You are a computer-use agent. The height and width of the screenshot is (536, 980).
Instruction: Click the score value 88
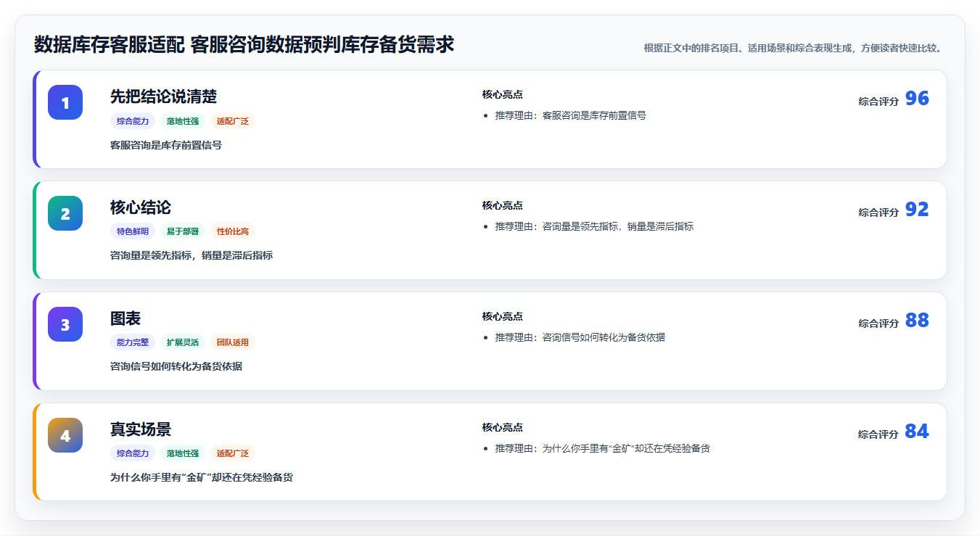tap(917, 321)
